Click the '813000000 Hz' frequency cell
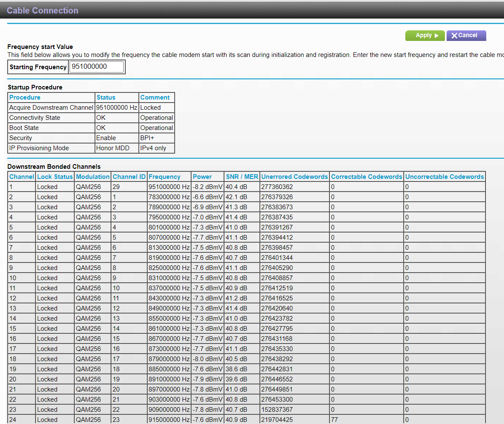Screen dimensions: 504x424 tap(169, 248)
